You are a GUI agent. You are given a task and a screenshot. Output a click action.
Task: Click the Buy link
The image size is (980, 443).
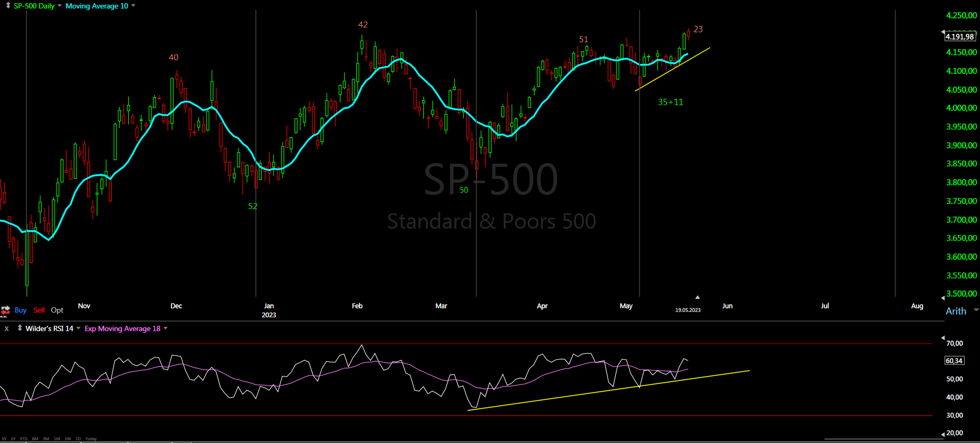(21, 310)
